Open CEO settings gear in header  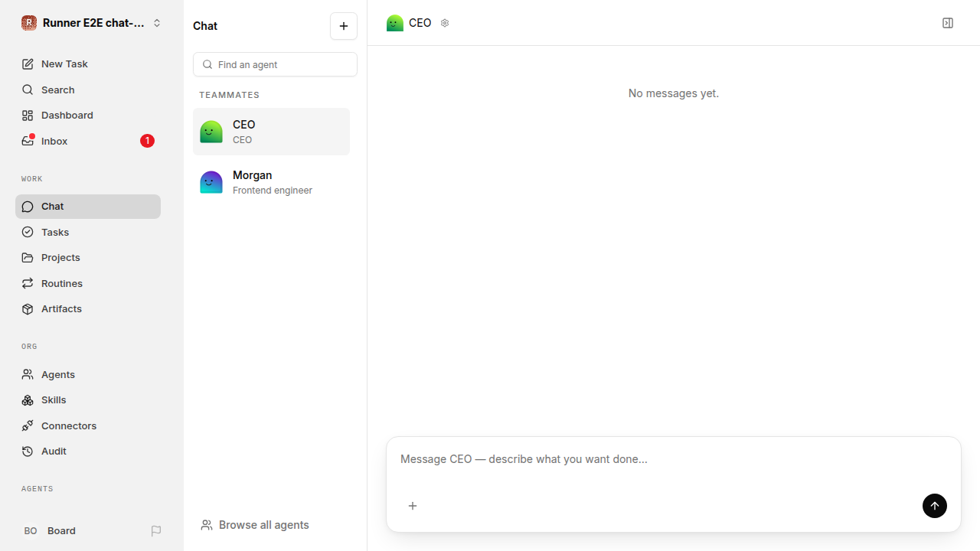pos(445,23)
